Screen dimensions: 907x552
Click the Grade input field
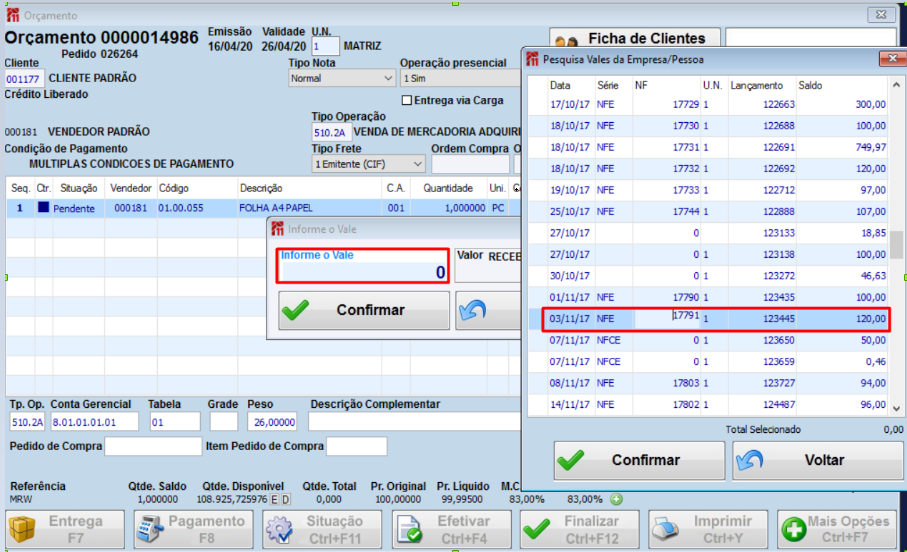click(x=223, y=422)
